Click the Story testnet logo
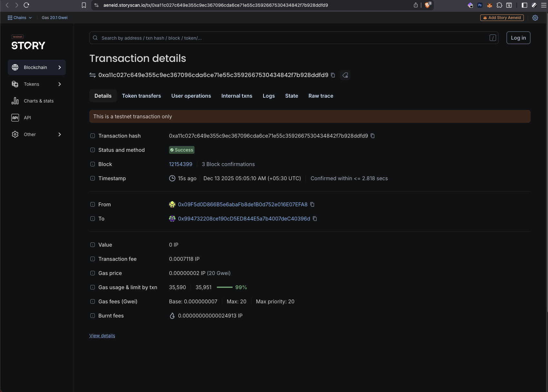 [x=28, y=43]
